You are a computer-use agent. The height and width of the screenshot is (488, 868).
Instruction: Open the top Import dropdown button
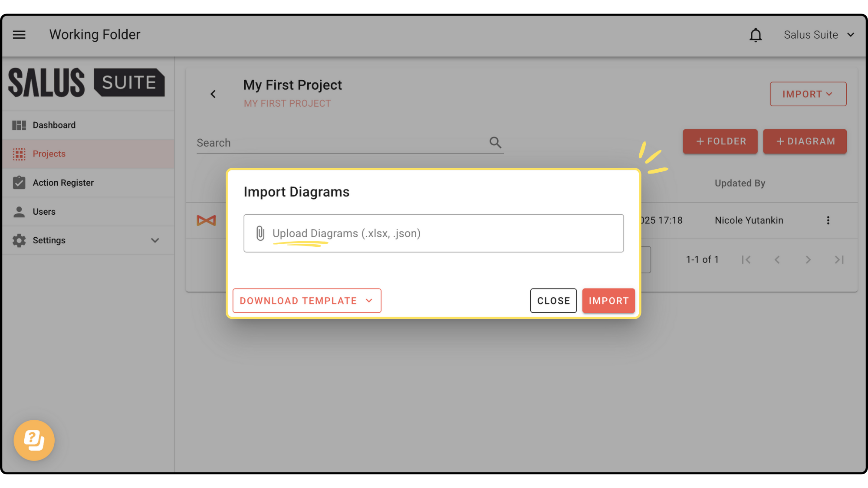click(x=808, y=94)
